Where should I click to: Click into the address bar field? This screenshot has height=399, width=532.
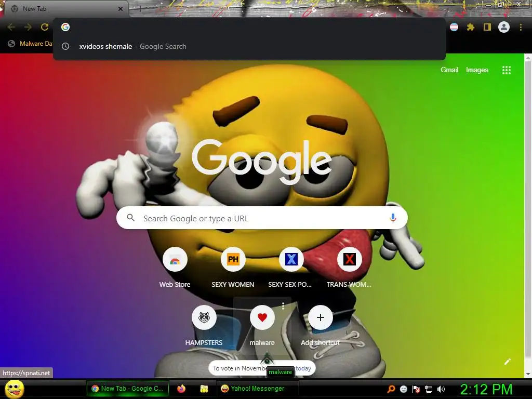click(x=249, y=27)
